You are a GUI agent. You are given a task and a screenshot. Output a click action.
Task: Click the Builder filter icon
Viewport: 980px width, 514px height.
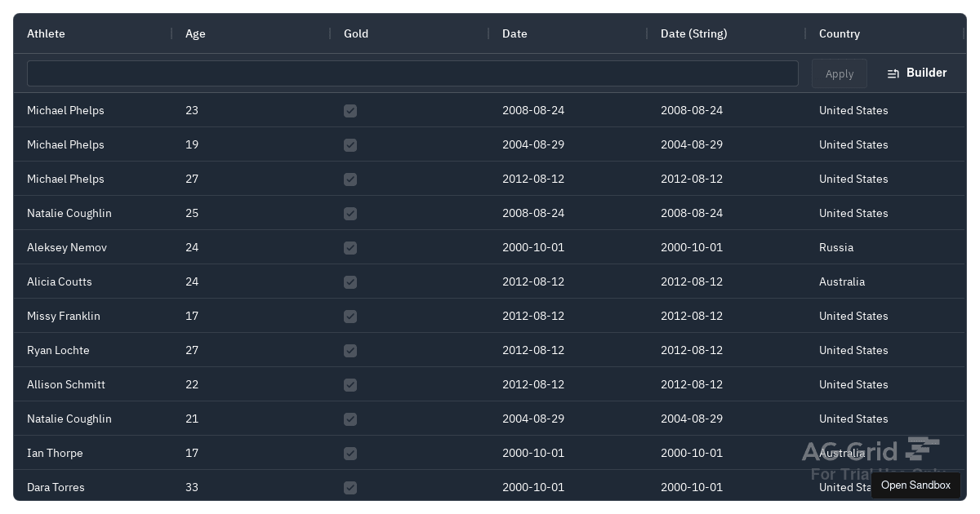point(893,73)
